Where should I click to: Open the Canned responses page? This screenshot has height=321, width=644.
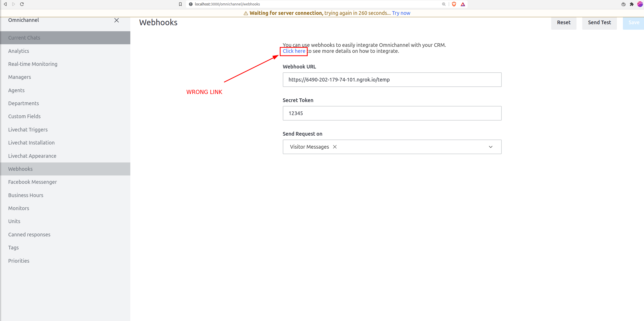tap(29, 235)
